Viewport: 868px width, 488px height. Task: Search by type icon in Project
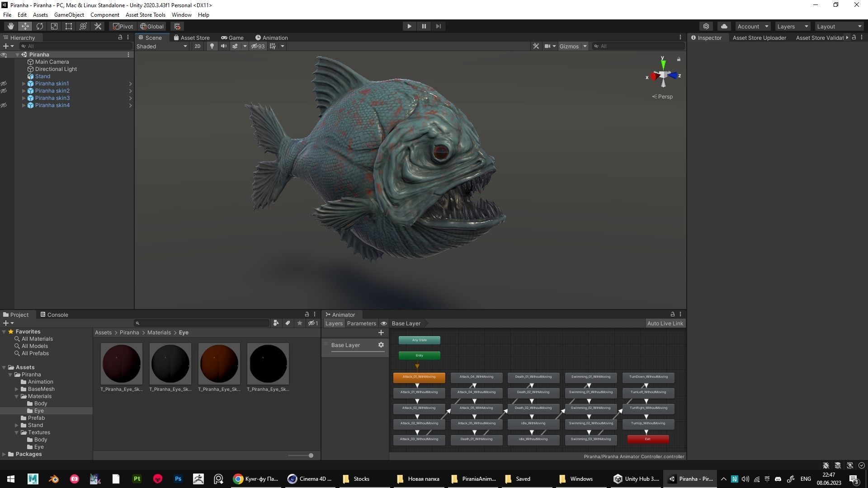tap(276, 323)
